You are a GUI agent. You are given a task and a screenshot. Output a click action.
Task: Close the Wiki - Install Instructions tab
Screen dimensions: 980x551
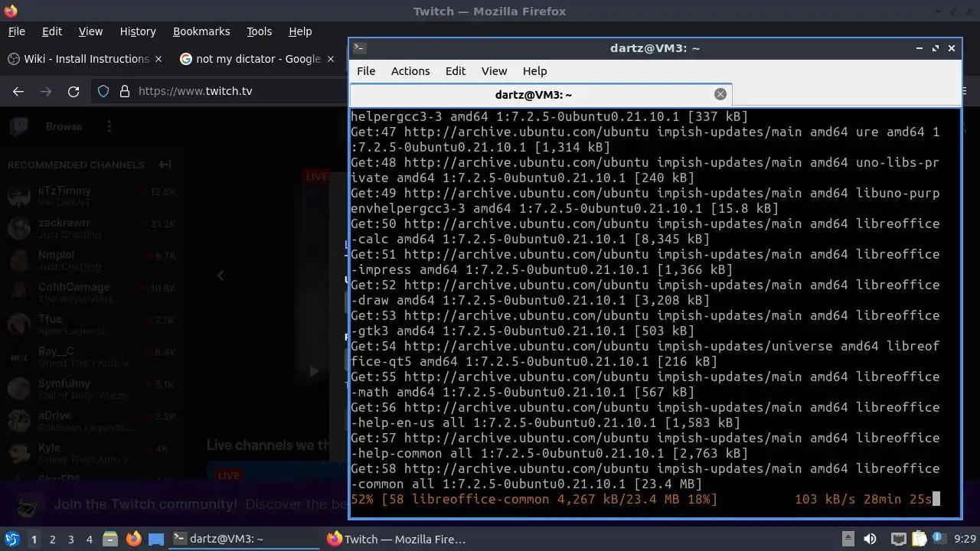tap(158, 59)
